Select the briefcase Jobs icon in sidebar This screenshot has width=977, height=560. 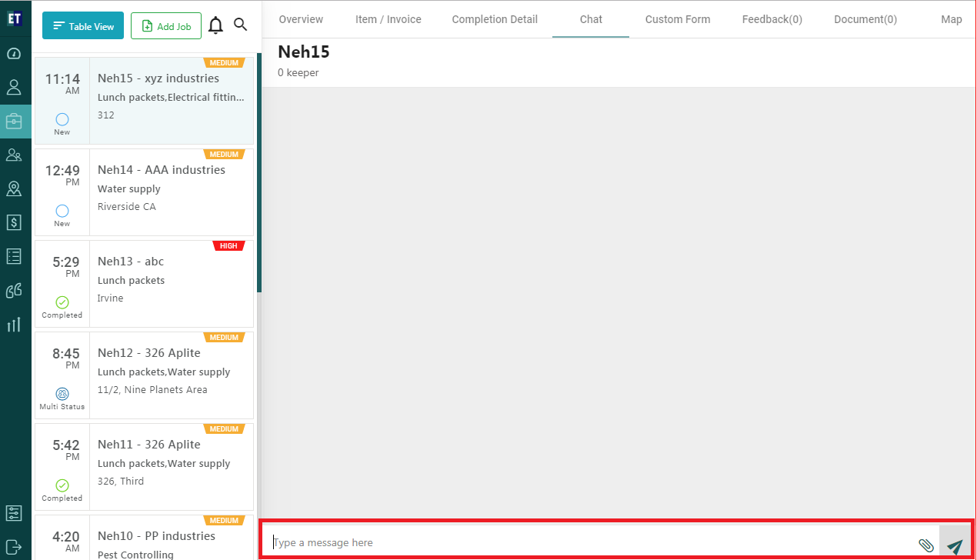coord(14,122)
